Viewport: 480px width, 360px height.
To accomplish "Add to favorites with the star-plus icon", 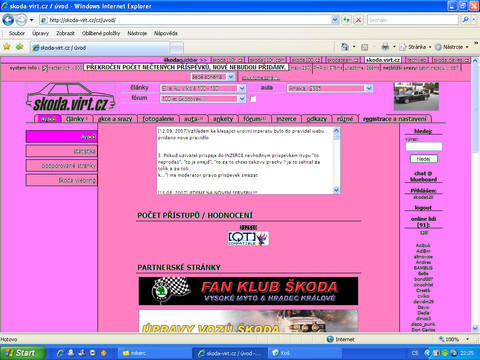I will (19, 47).
